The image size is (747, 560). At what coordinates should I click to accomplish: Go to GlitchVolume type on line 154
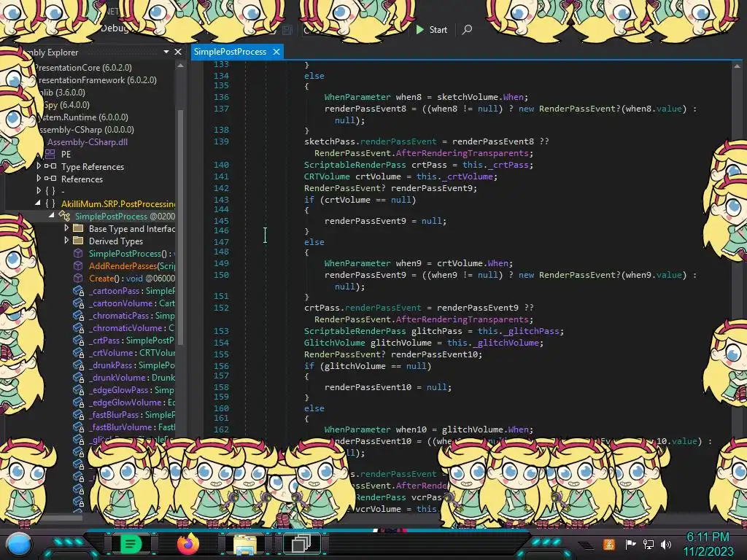335,343
